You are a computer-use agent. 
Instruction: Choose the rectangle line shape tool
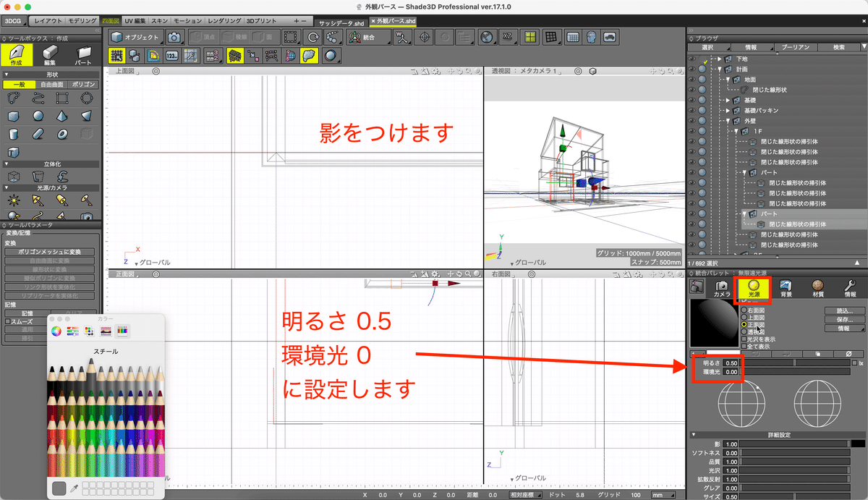tap(62, 98)
